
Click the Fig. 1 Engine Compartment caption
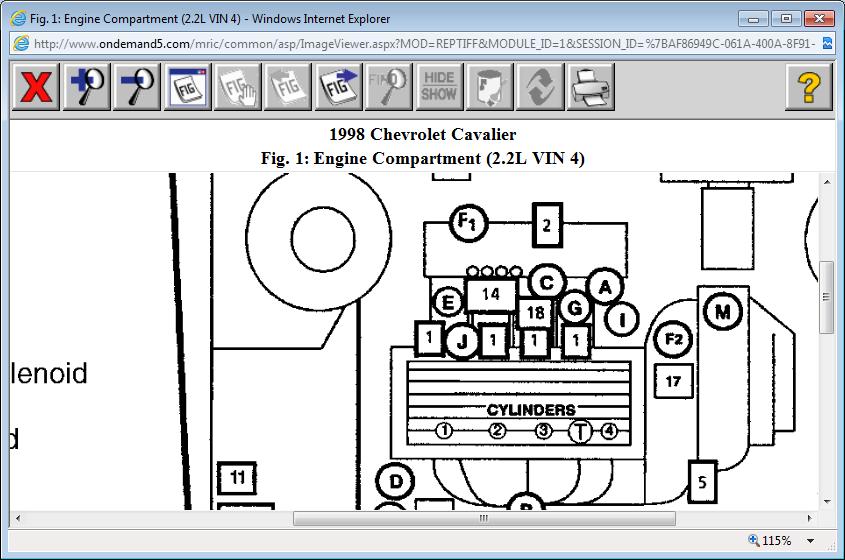pos(422,158)
